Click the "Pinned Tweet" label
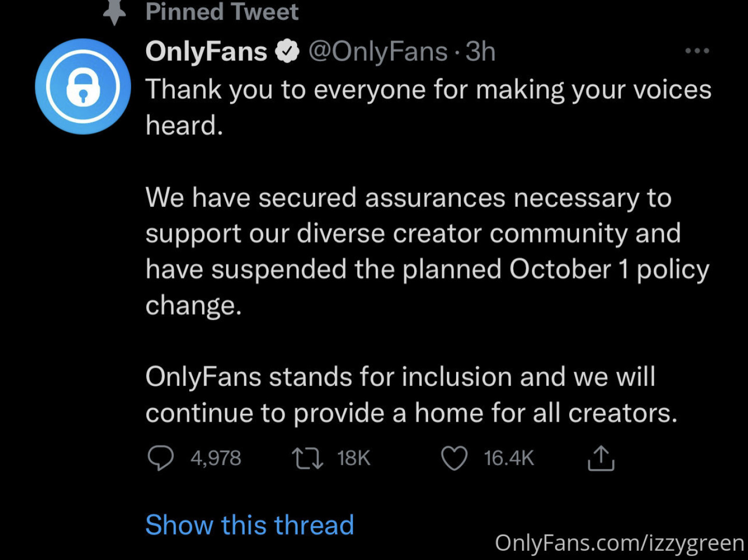 tap(222, 11)
